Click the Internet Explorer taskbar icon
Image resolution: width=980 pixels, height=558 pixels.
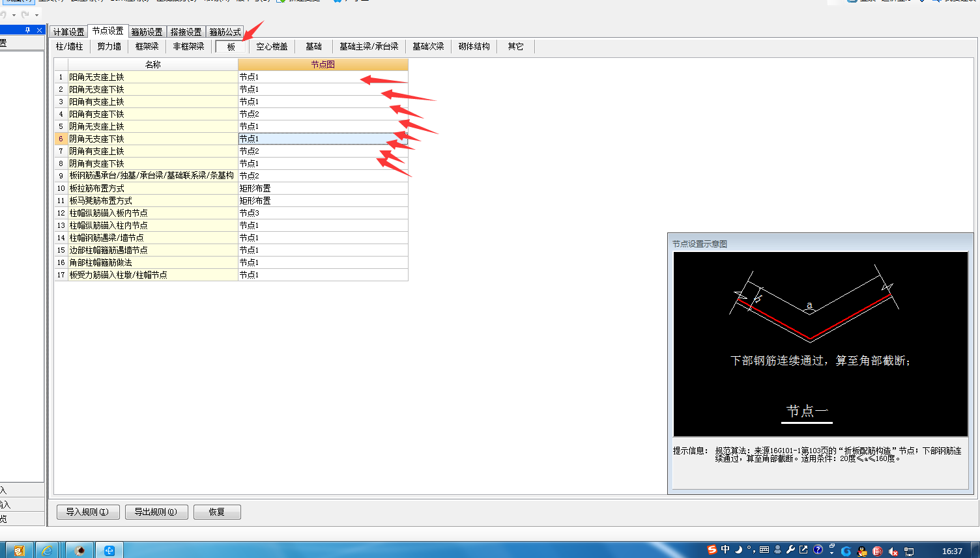pyautogui.click(x=47, y=551)
